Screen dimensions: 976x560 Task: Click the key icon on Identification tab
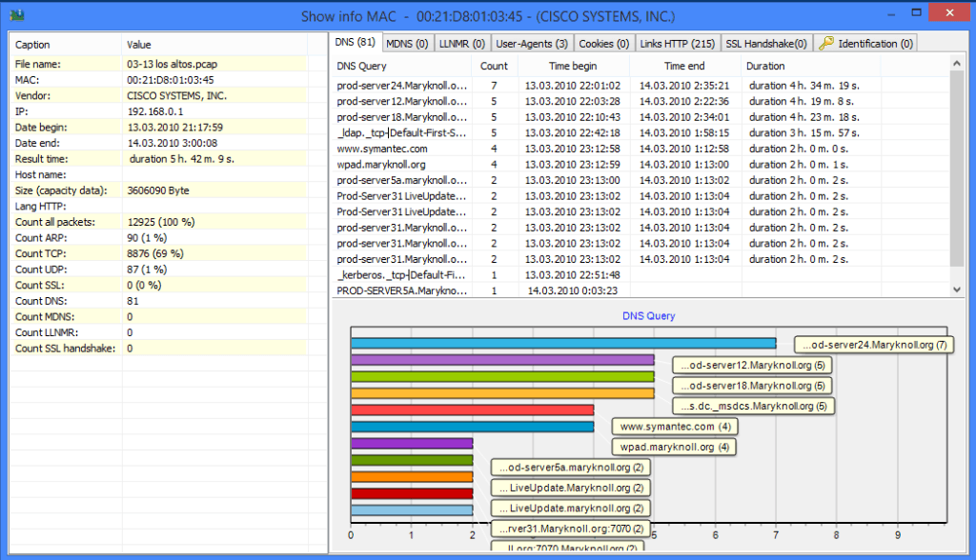[x=826, y=43]
